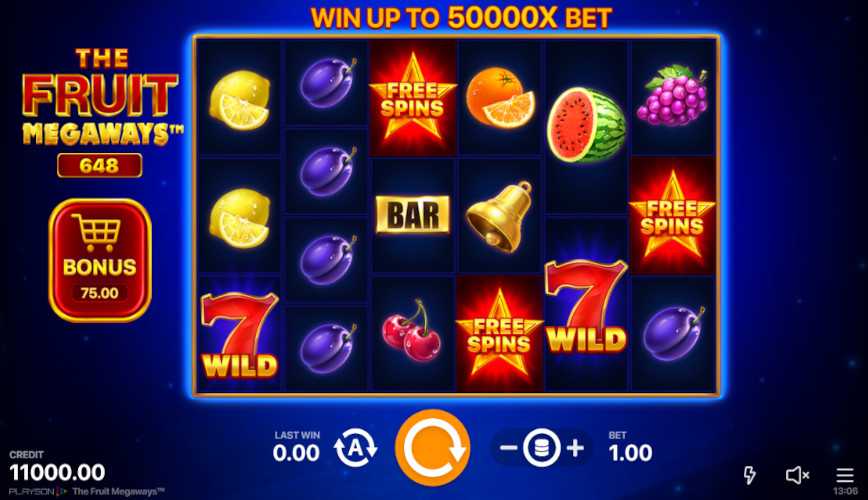Click the watermelon symbol
The width and height of the screenshot is (868, 500).
tap(586, 125)
